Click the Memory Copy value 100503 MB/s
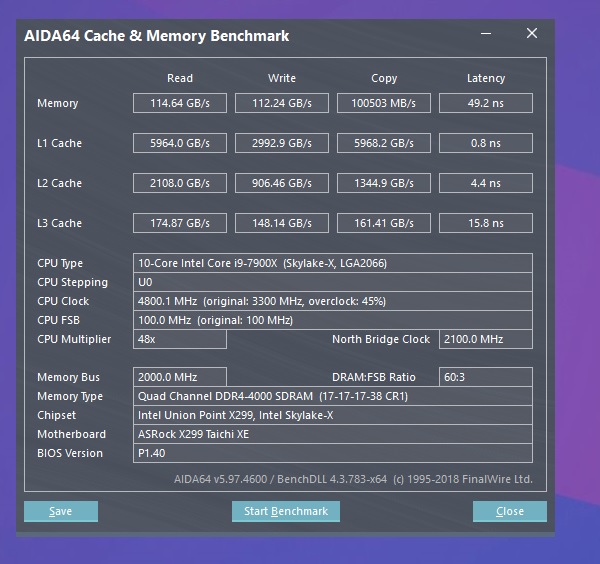Image resolution: width=600 pixels, height=564 pixels. [x=384, y=103]
